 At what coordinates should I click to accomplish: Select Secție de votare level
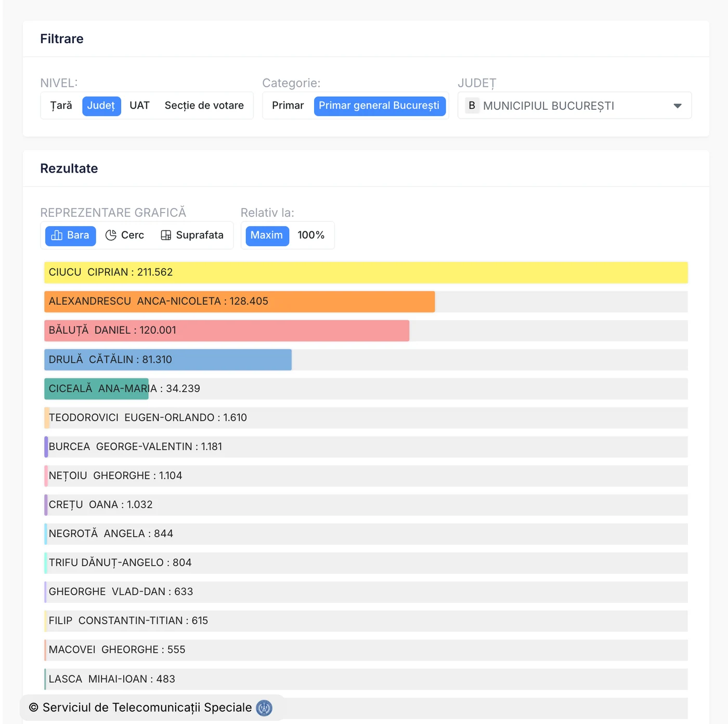(x=204, y=106)
